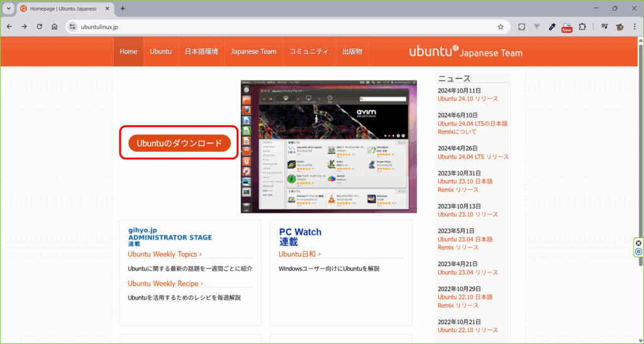
Task: Click the ubuntulinux.jp address bar
Action: [287, 26]
